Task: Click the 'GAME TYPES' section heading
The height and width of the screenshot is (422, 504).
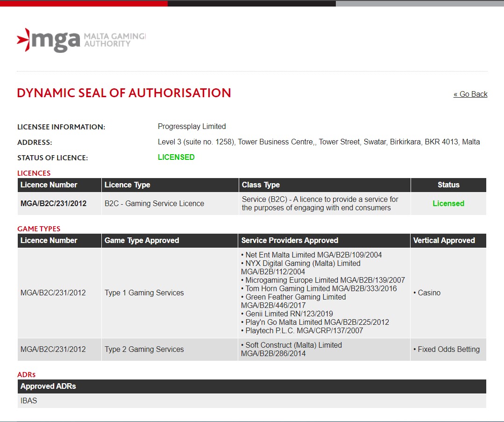Action: (39, 229)
